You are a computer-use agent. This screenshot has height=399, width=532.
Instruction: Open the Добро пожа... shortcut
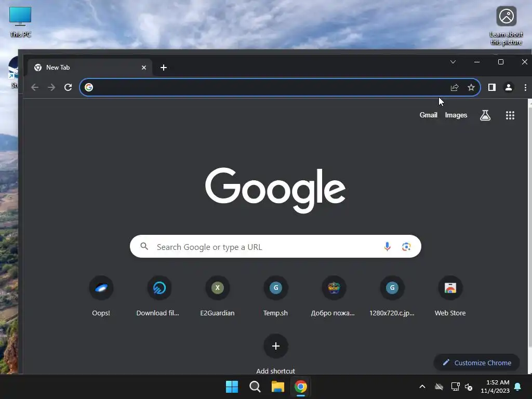point(334,297)
